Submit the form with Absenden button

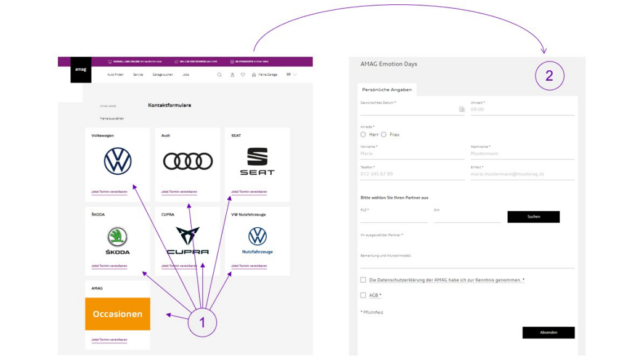tap(548, 332)
